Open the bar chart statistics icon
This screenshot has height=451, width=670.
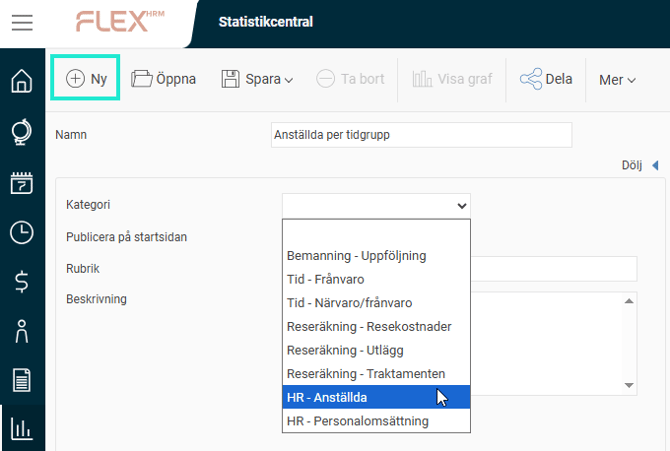(21, 429)
